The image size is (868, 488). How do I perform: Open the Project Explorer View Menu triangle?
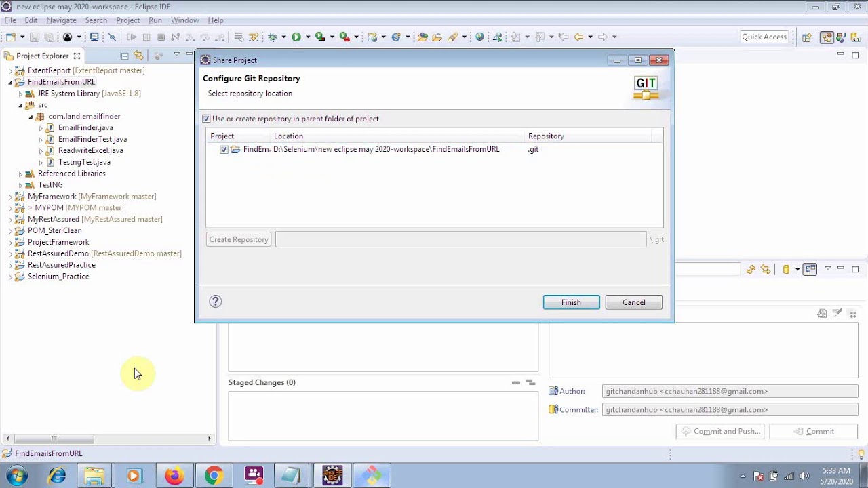pyautogui.click(x=176, y=54)
